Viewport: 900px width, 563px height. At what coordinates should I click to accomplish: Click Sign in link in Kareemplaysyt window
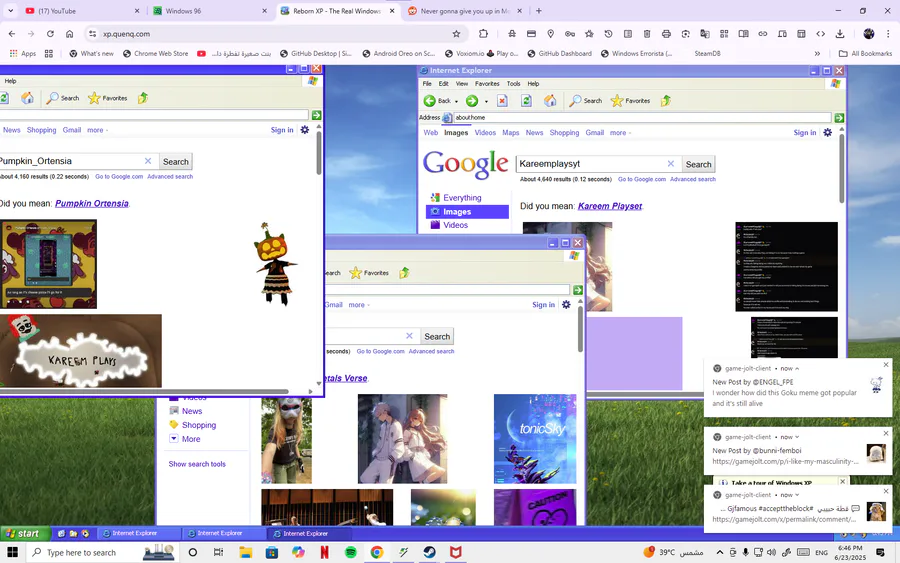[805, 133]
